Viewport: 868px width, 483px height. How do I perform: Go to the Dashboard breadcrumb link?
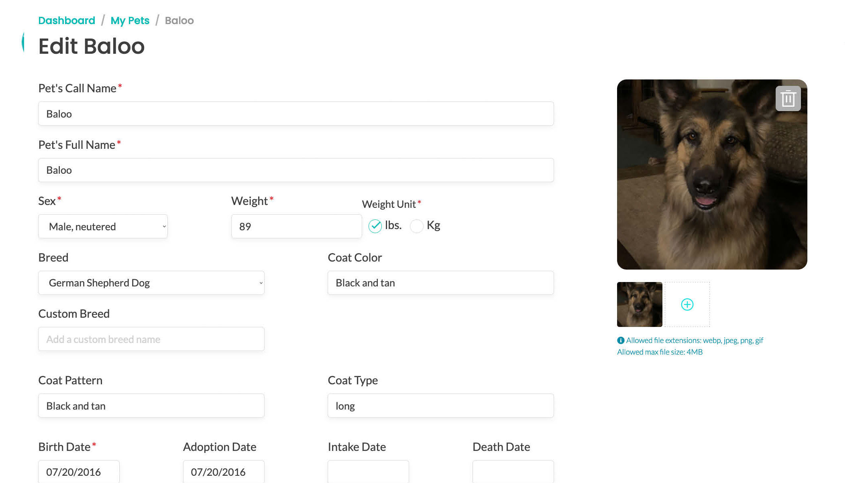[67, 20]
